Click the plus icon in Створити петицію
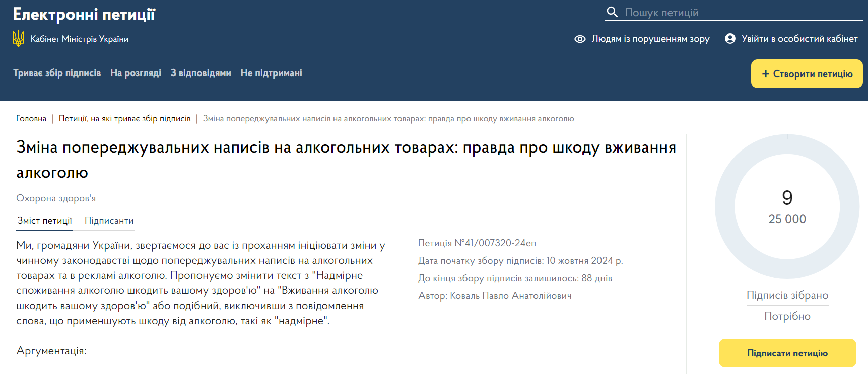The height and width of the screenshot is (374, 868). 765,74
